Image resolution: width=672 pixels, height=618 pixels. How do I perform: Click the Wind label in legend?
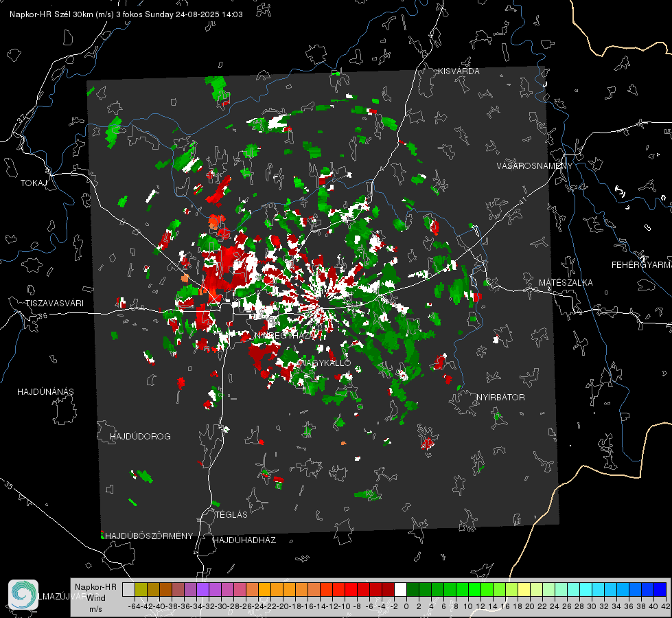pyautogui.click(x=96, y=598)
